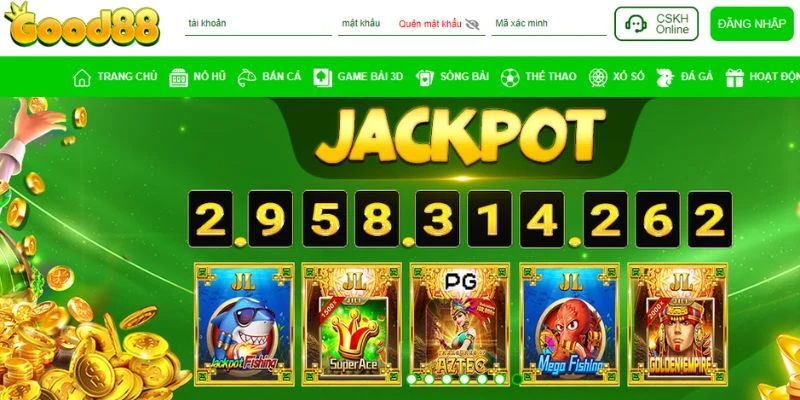Select the first carousel dot indicator
The image size is (800, 400).
(x=412, y=379)
